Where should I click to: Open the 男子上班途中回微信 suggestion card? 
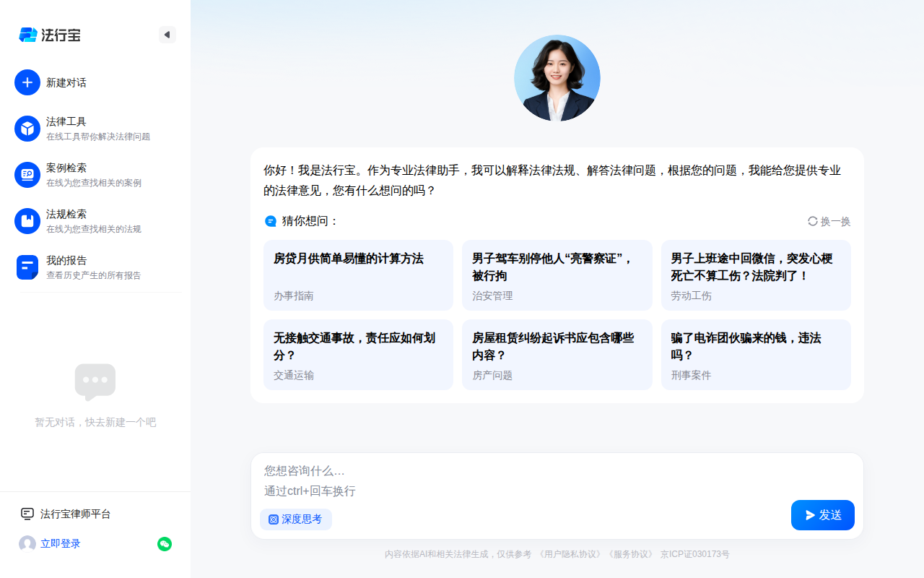[756, 275]
